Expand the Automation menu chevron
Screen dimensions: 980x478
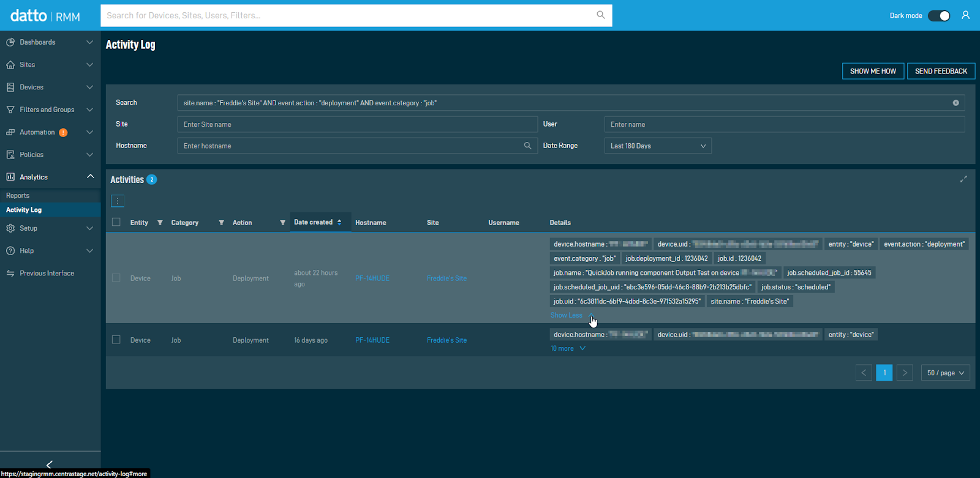pyautogui.click(x=90, y=132)
